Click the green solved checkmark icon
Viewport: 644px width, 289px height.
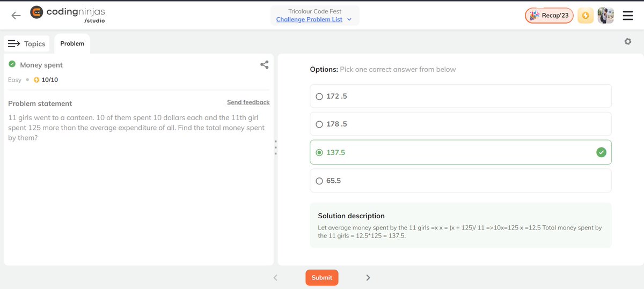pos(12,64)
